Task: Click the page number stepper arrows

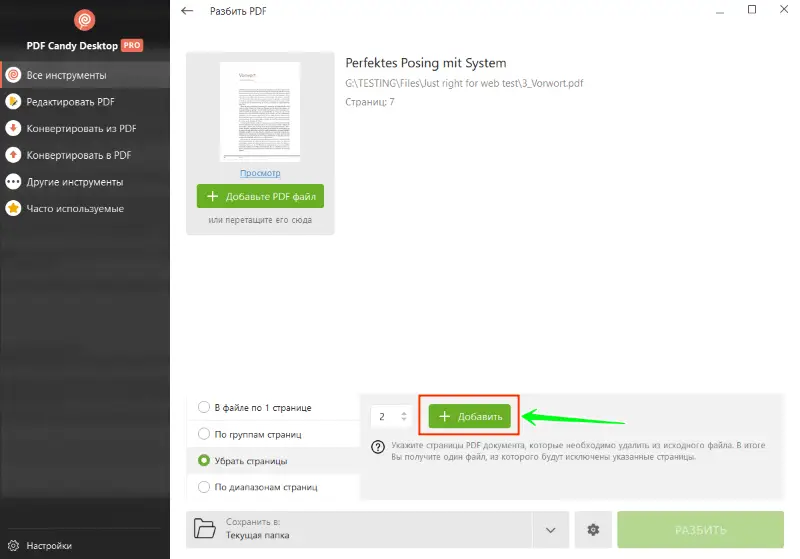Action: coord(404,416)
